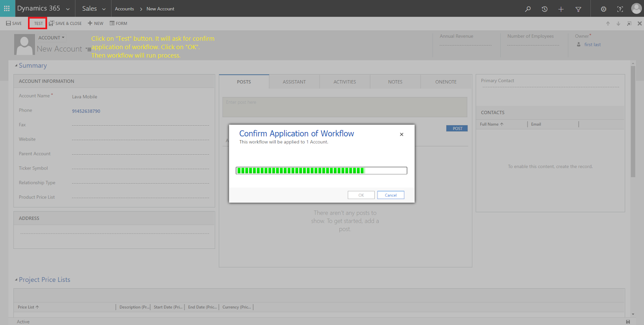Open the ACCOUNT form selector dropdown
This screenshot has width=644, height=325.
pyautogui.click(x=51, y=37)
